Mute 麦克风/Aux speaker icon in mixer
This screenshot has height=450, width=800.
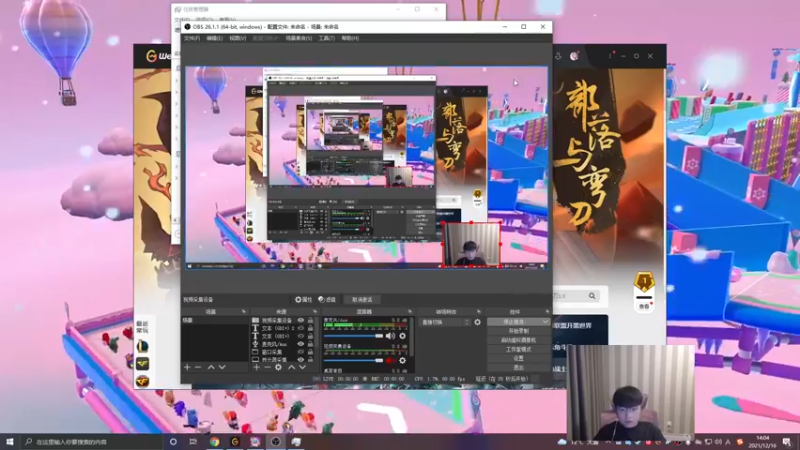coord(390,336)
